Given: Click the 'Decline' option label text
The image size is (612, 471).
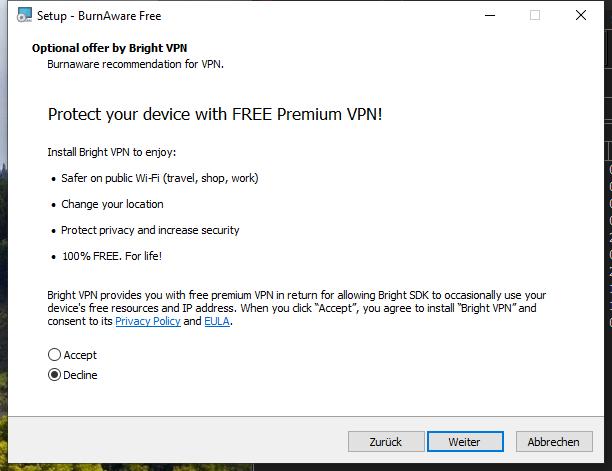Looking at the screenshot, I should (80, 375).
